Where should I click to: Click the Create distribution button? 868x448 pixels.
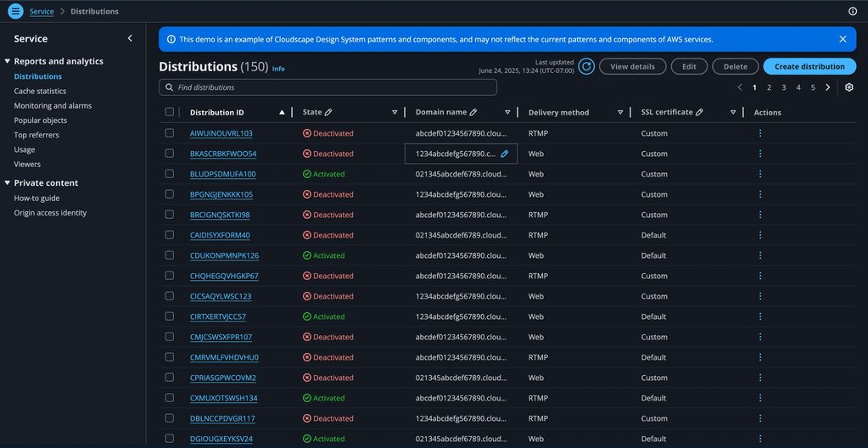[809, 66]
